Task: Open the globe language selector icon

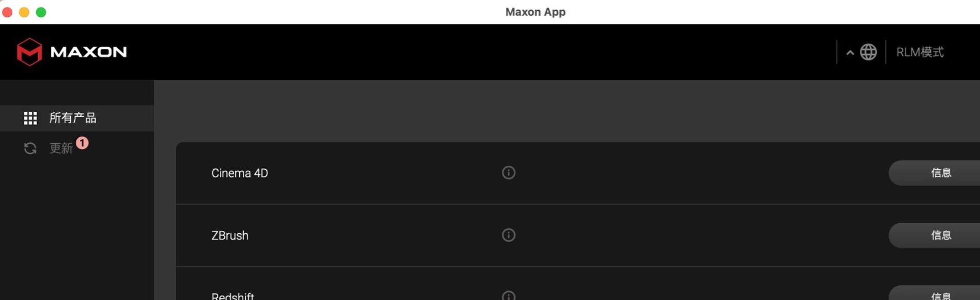Action: (x=868, y=52)
